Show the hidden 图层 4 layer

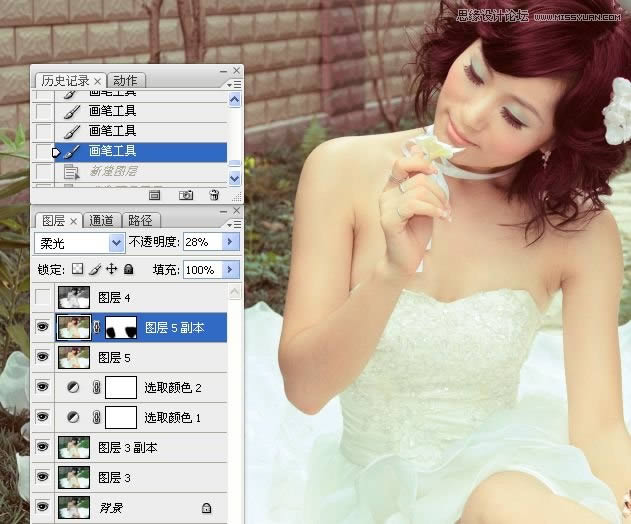click(x=43, y=298)
